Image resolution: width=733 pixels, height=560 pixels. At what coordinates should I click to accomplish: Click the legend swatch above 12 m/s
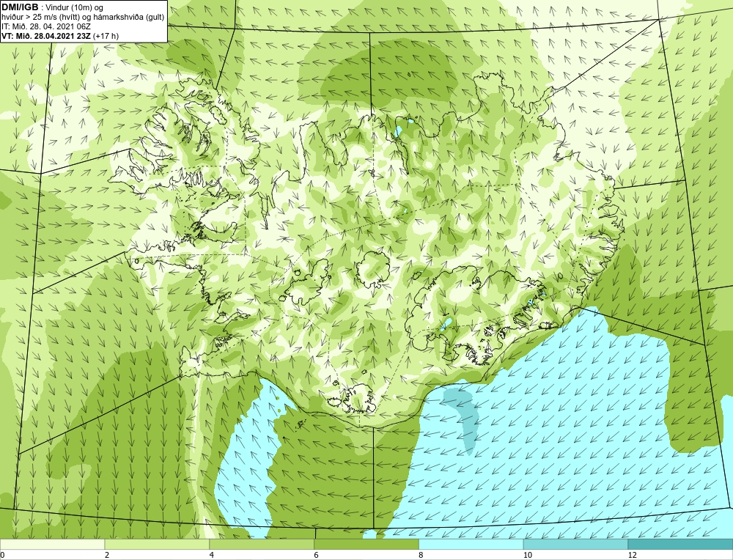tap(681, 544)
